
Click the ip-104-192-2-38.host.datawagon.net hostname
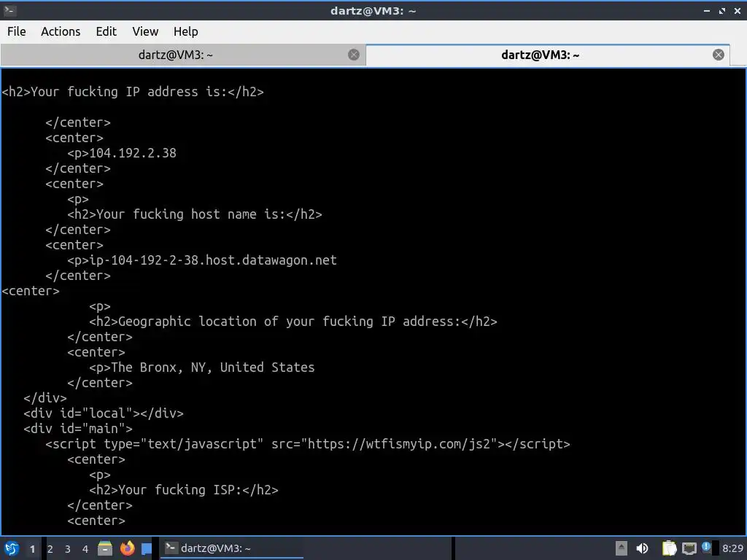point(213,260)
